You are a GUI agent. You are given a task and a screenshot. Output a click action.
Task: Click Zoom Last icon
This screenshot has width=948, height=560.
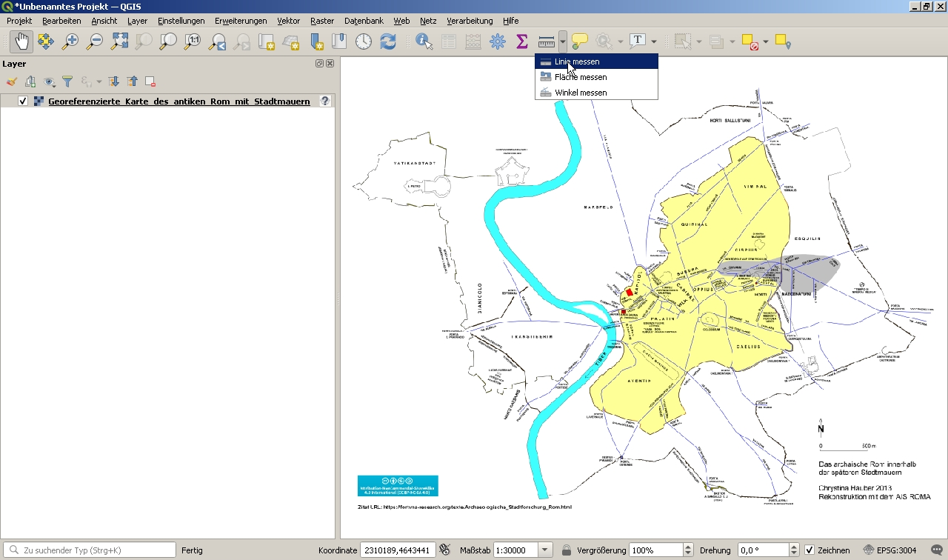coord(217,41)
